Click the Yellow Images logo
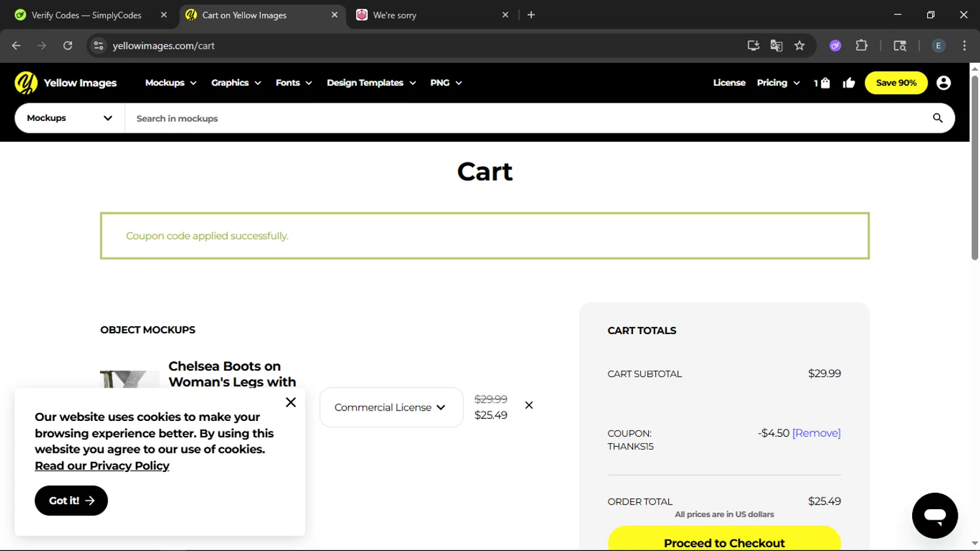Image resolution: width=980 pixels, height=551 pixels. pos(65,83)
